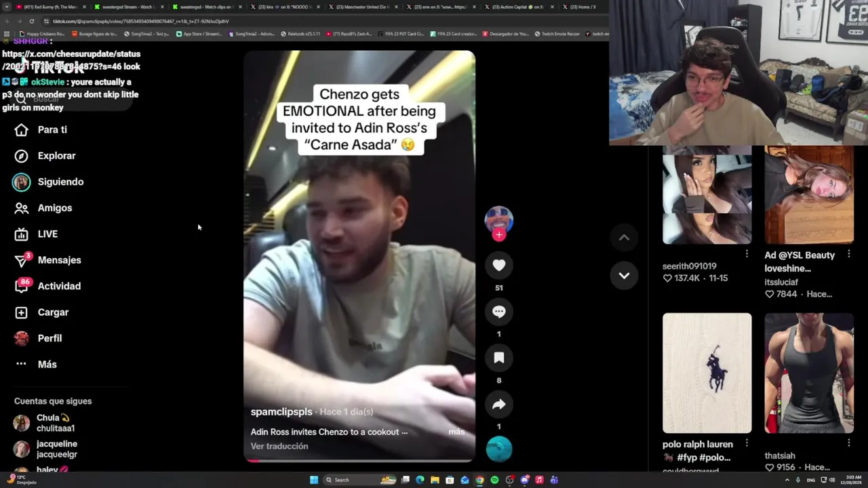This screenshot has width=868, height=488.
Task: Switch to the Home / X tab
Action: 583,7
